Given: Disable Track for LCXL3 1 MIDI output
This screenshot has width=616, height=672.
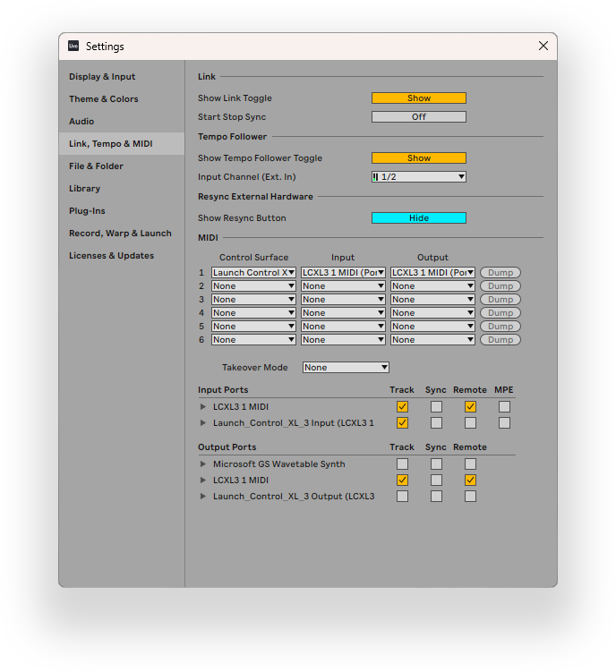Looking at the screenshot, I should coord(402,481).
